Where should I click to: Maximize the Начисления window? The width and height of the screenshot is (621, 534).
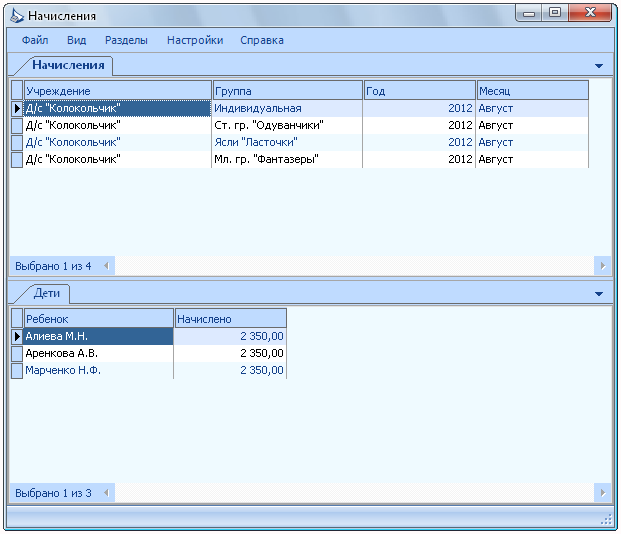(555, 13)
